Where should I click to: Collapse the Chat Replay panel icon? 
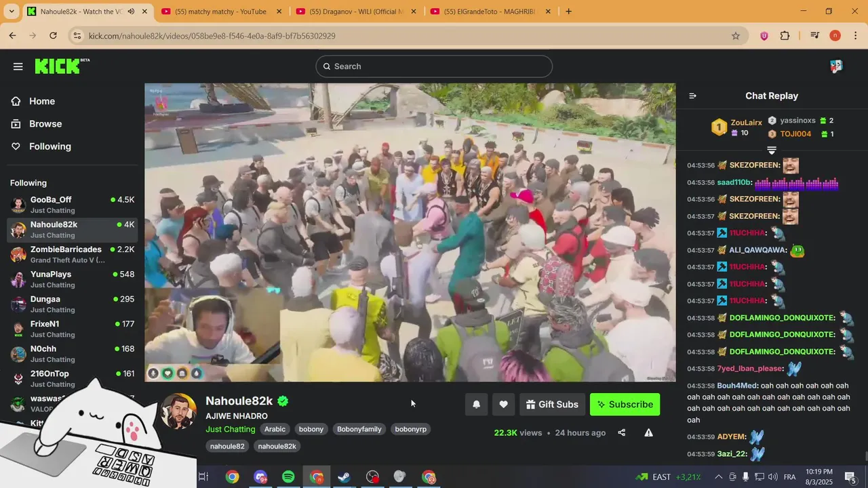coord(692,96)
